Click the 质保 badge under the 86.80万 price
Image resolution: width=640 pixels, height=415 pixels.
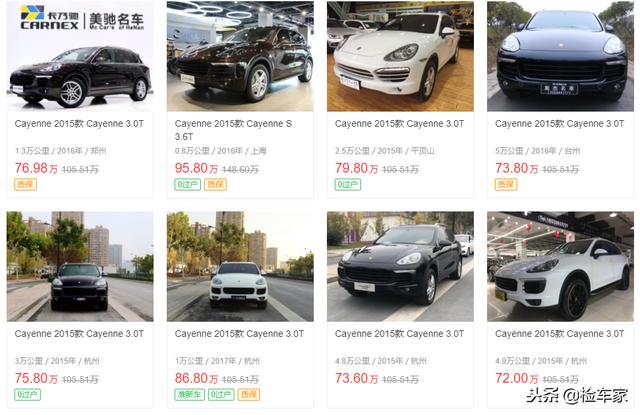pos(249,395)
